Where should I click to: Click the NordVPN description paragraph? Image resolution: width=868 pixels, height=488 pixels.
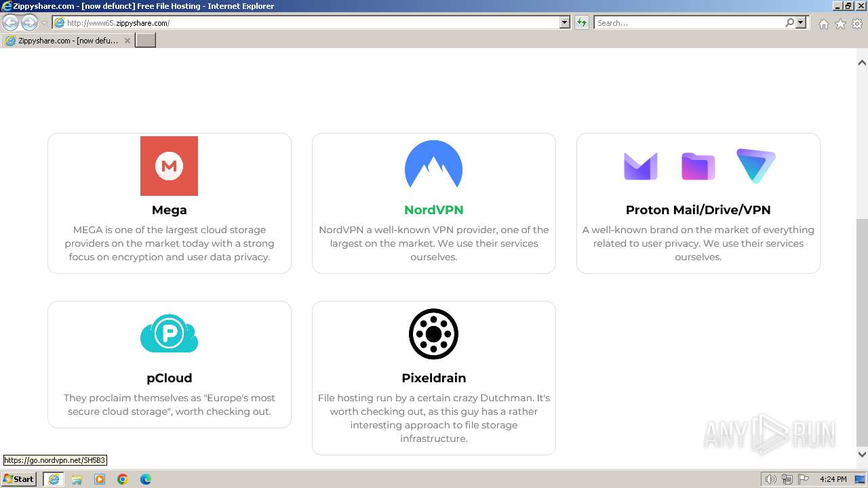tap(433, 243)
